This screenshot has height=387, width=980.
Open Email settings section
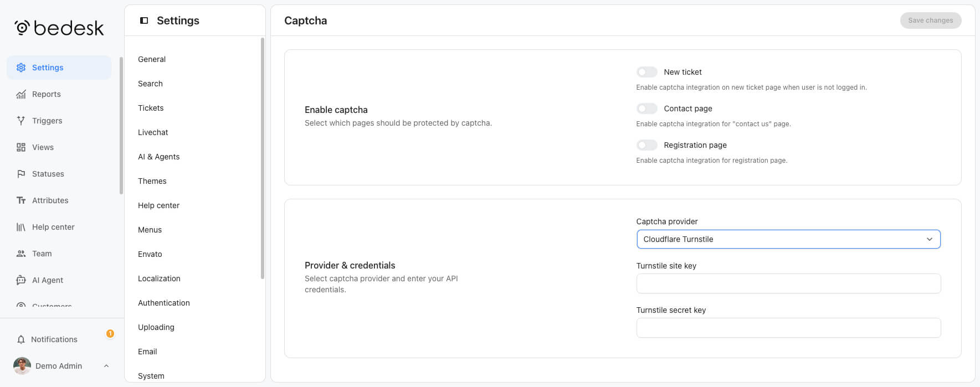click(x=147, y=352)
